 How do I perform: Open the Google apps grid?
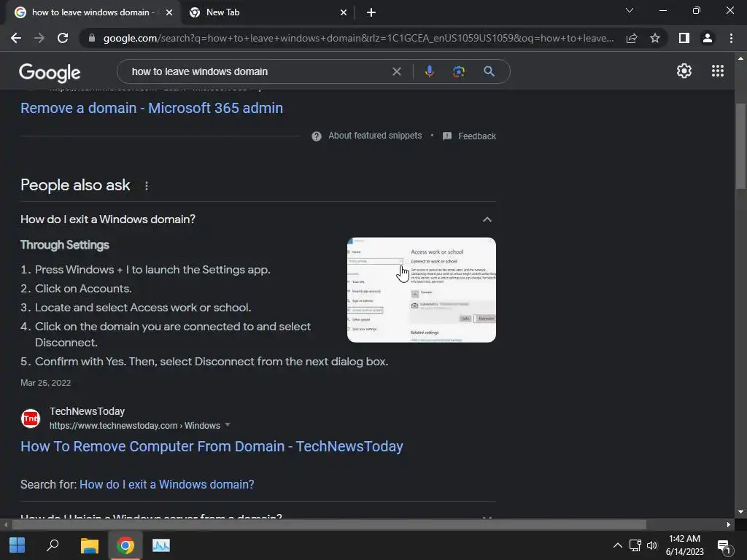point(718,71)
